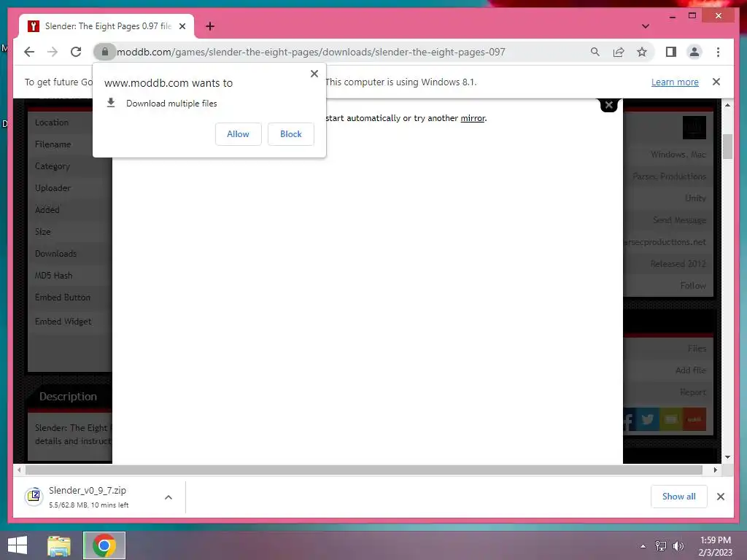Click the Embed Widget row label

pos(63,322)
